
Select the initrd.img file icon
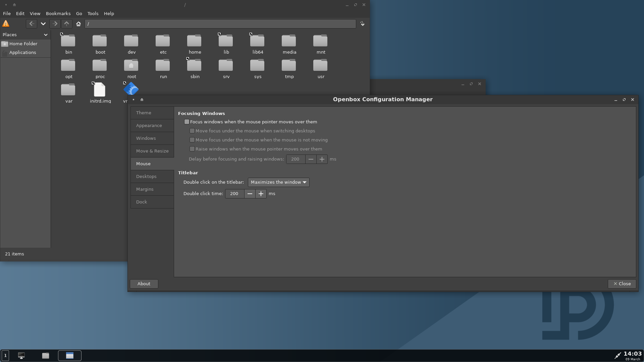100,89
